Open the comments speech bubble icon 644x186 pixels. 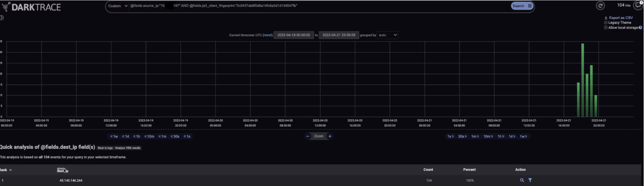point(638,5)
